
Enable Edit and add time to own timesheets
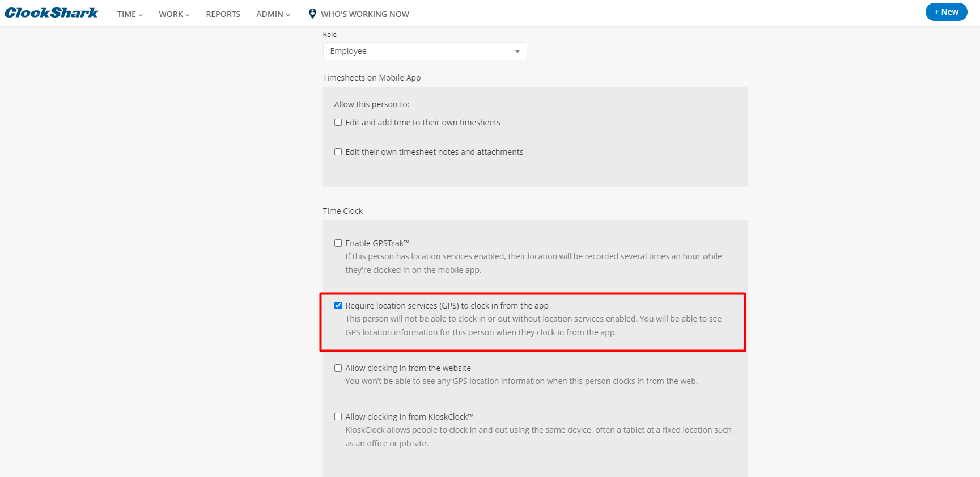click(x=338, y=123)
